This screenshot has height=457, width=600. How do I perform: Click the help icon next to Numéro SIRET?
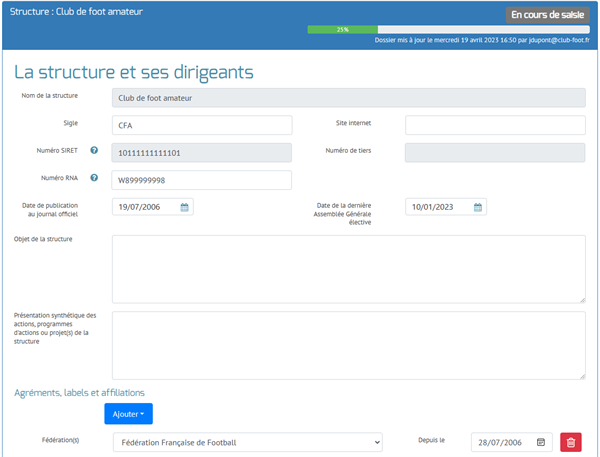pyautogui.click(x=94, y=151)
